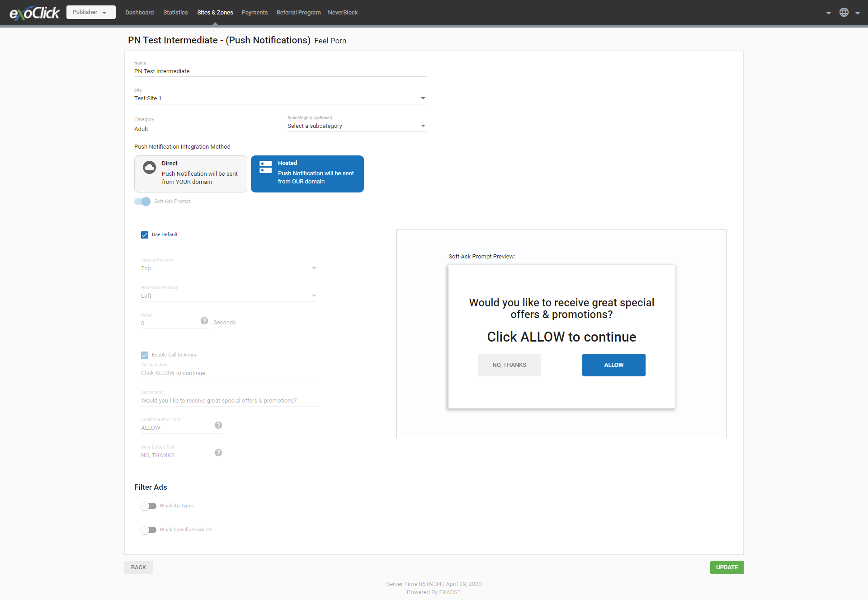Open account dropdown arrow beside globe
This screenshot has width=868, height=600.
coord(828,13)
